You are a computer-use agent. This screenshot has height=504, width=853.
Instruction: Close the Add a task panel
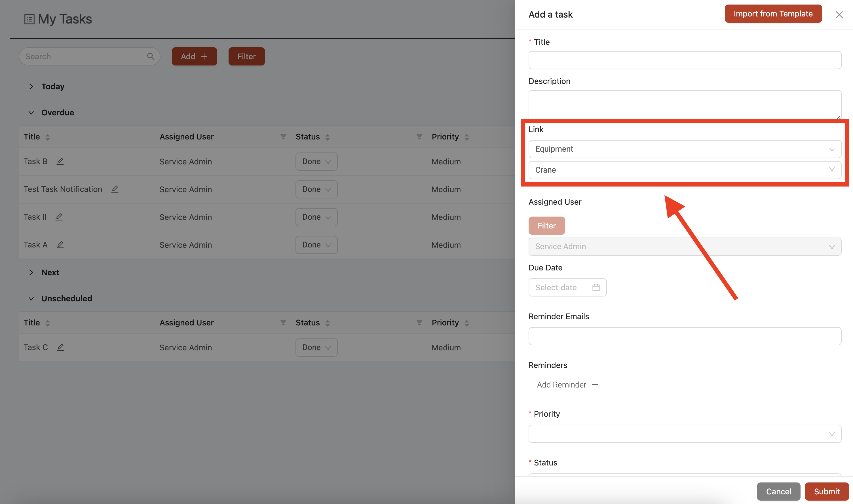point(839,15)
